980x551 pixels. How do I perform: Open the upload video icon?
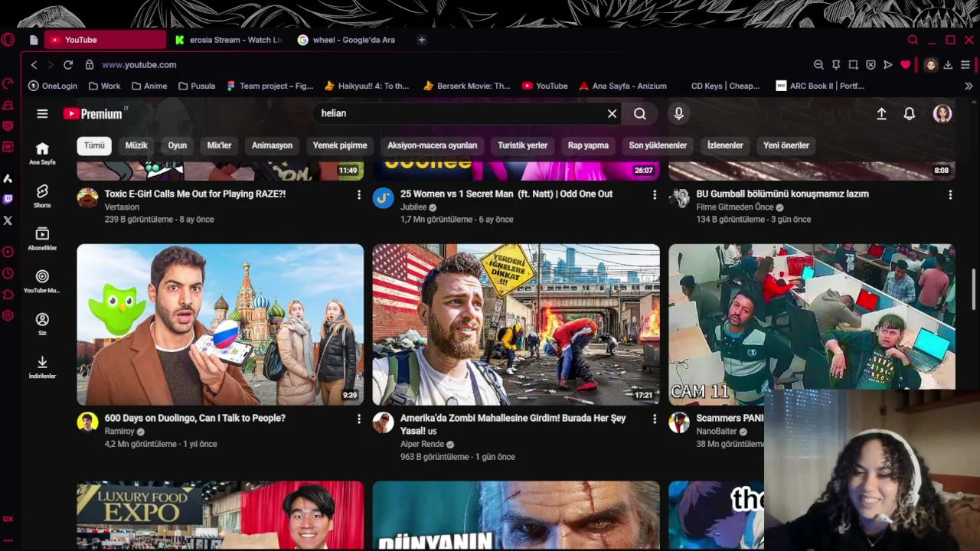[x=881, y=113]
